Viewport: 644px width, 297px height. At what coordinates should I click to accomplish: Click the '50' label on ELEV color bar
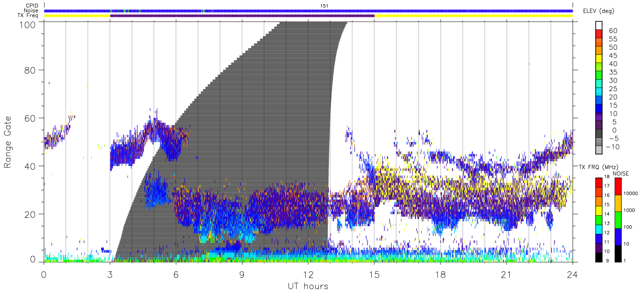[x=613, y=47]
